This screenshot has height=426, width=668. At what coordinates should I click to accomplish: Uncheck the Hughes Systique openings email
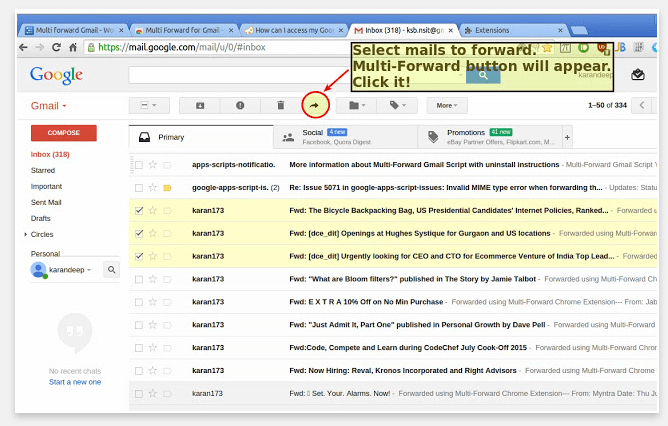(139, 233)
